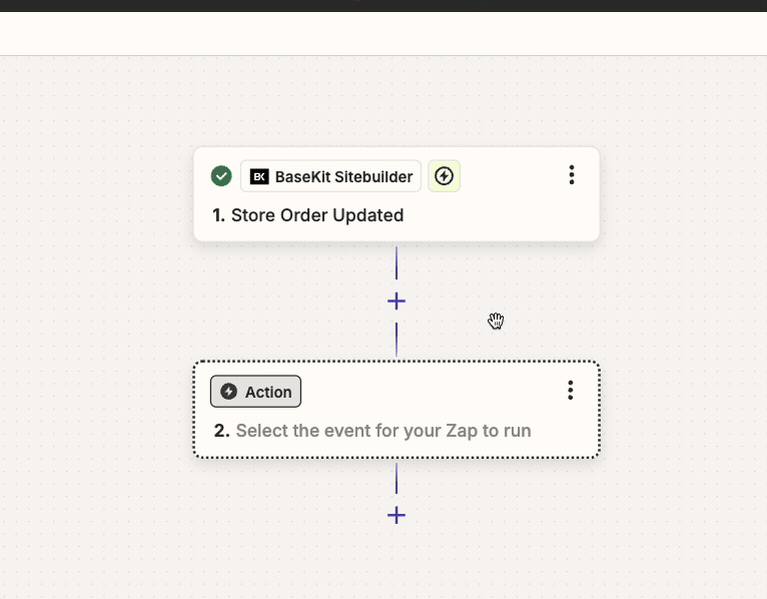This screenshot has width=767, height=599.
Task: Select the dotted-border Action step card
Action: [396, 410]
